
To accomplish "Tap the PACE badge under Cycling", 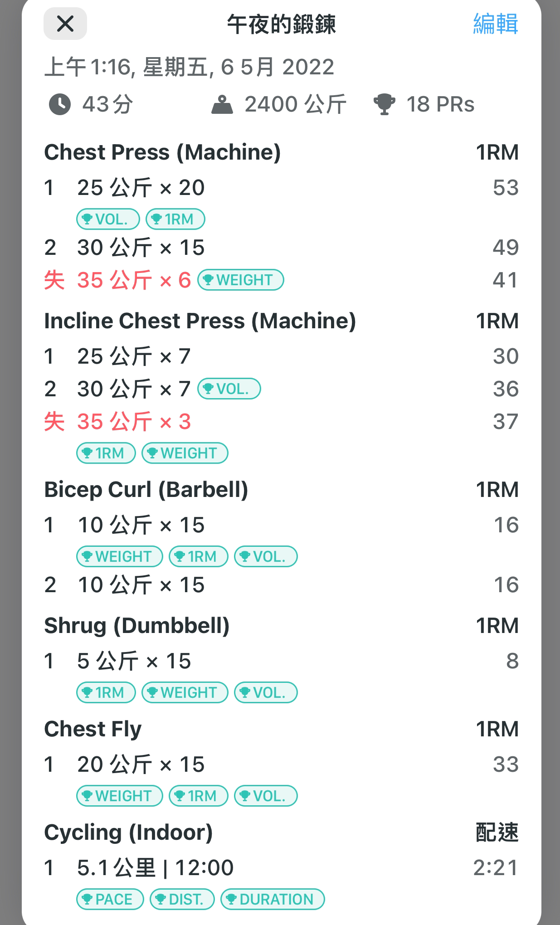I will [x=110, y=899].
